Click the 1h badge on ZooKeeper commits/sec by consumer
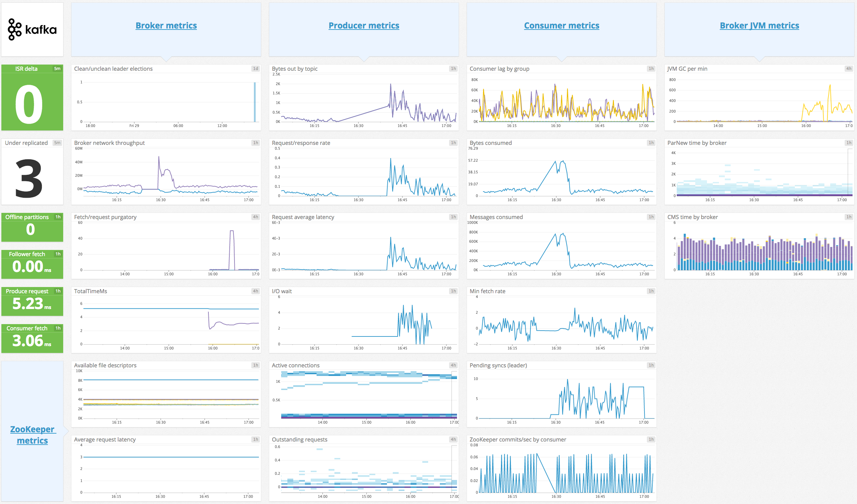The height and width of the screenshot is (504, 857). pyautogui.click(x=651, y=439)
